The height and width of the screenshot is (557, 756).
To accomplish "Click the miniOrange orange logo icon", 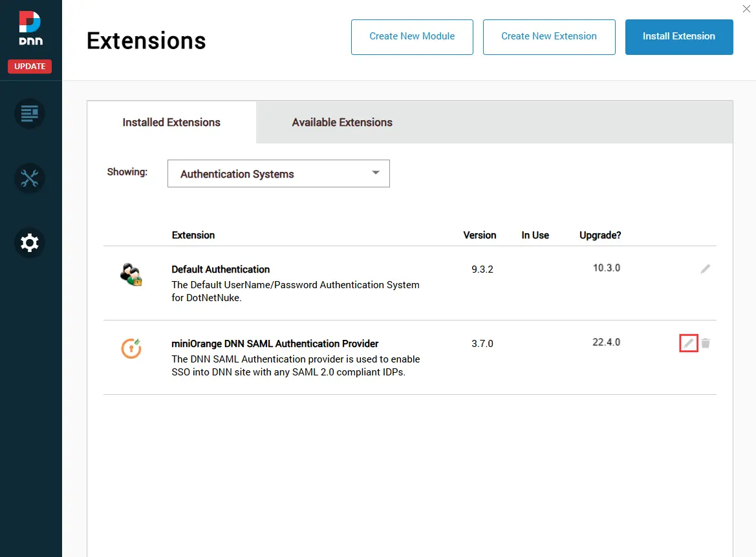I will tap(131, 348).
